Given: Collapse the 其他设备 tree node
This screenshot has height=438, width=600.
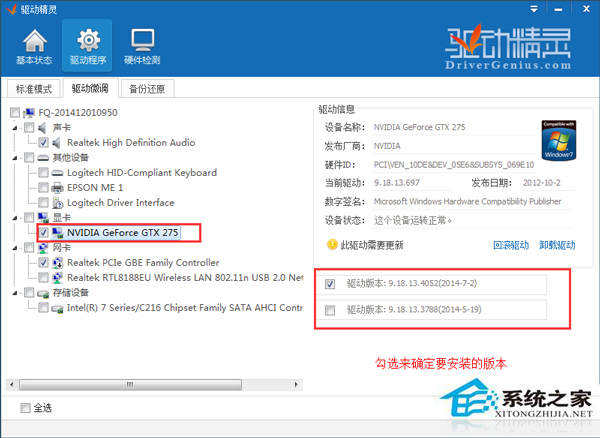Looking at the screenshot, I should coord(15,158).
